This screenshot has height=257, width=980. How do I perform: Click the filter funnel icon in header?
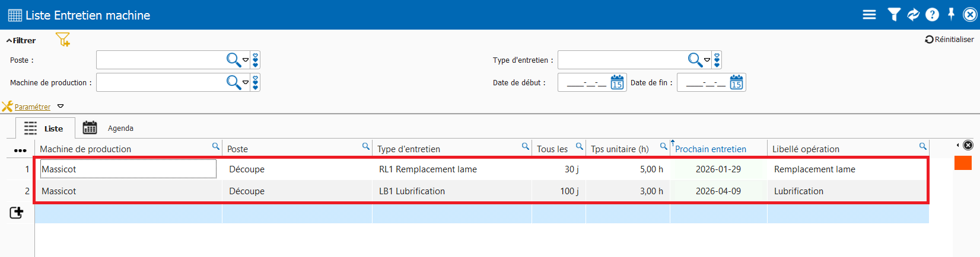894,15
